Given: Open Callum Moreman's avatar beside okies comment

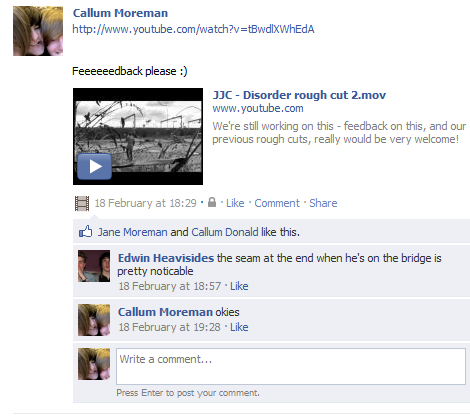Looking at the screenshot, I should point(94,320).
